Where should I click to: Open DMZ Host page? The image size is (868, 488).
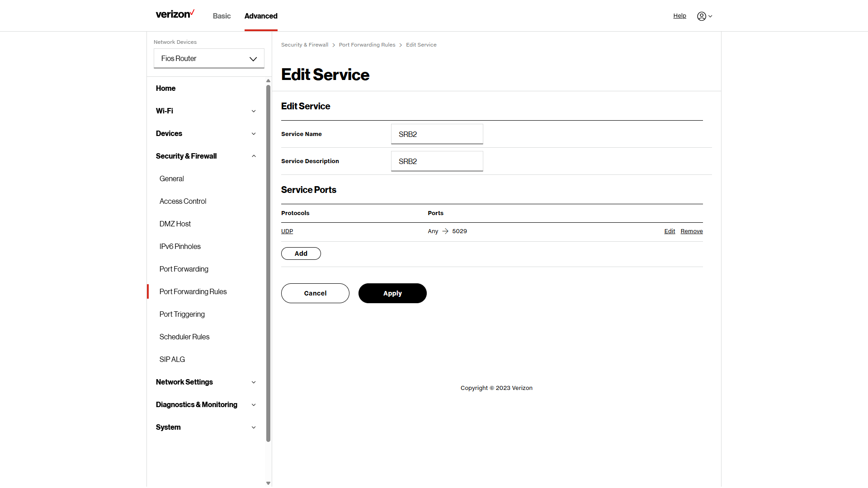click(x=175, y=224)
